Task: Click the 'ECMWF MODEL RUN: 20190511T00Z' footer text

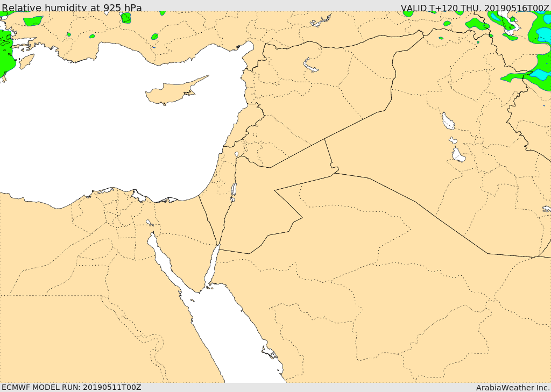Action: [x=71, y=387]
